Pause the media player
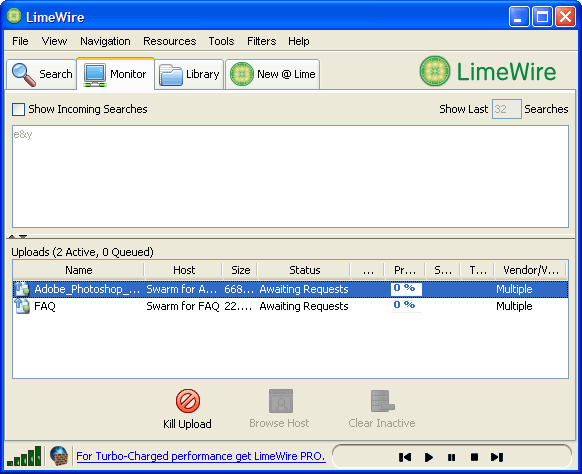 451,457
